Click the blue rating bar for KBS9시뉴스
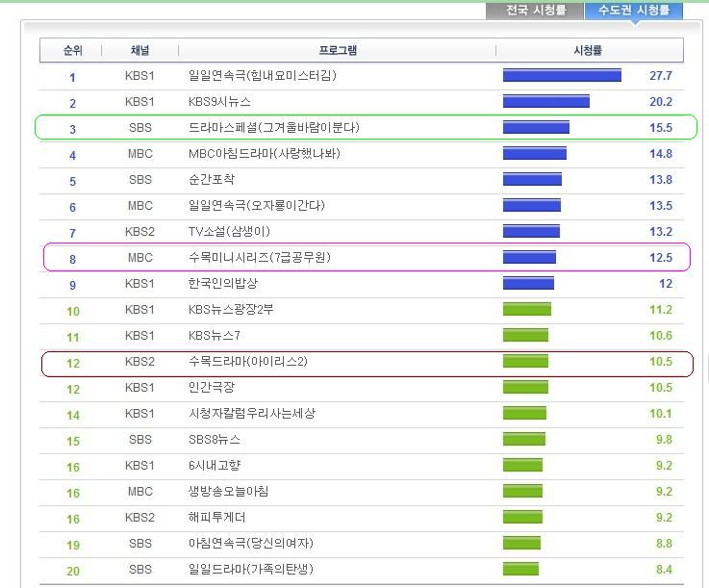The image size is (709, 588). (546, 101)
